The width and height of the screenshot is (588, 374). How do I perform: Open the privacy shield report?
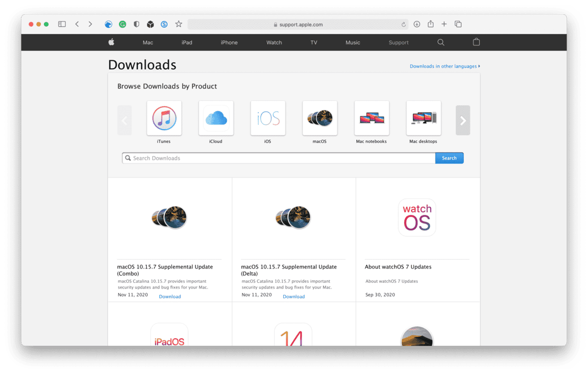[x=136, y=24]
